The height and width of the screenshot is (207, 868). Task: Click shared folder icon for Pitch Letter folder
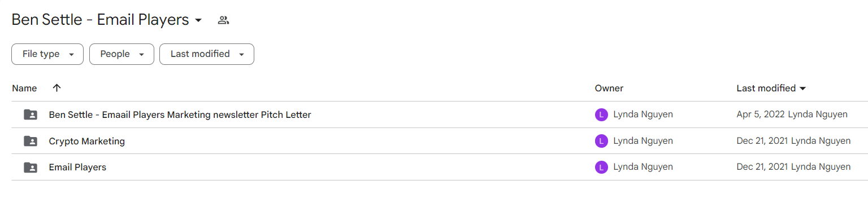31,114
